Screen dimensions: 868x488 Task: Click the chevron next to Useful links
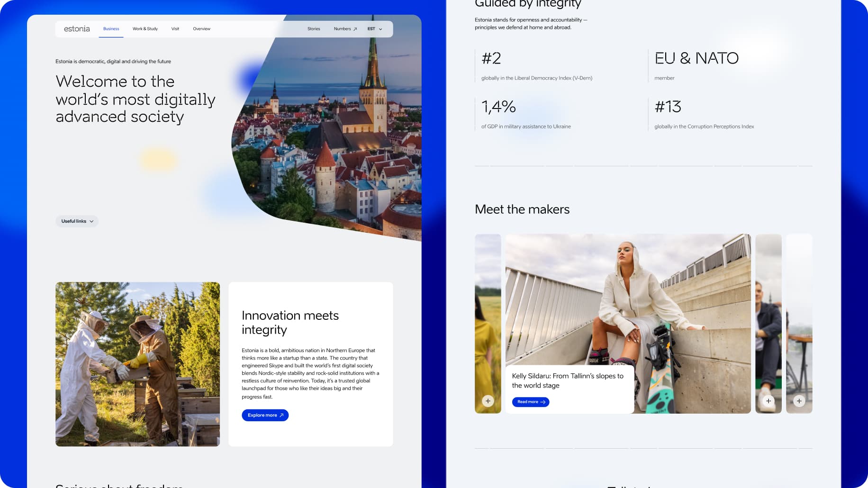pos(91,221)
